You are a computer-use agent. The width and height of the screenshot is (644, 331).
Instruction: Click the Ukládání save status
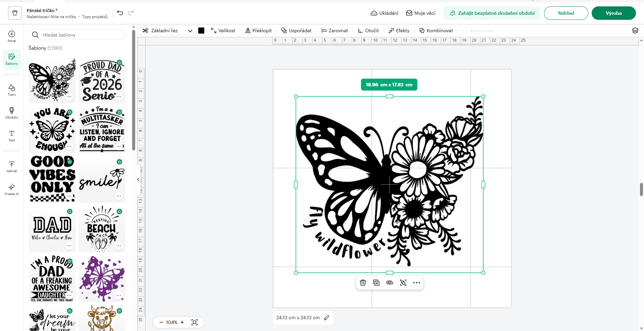pos(384,13)
